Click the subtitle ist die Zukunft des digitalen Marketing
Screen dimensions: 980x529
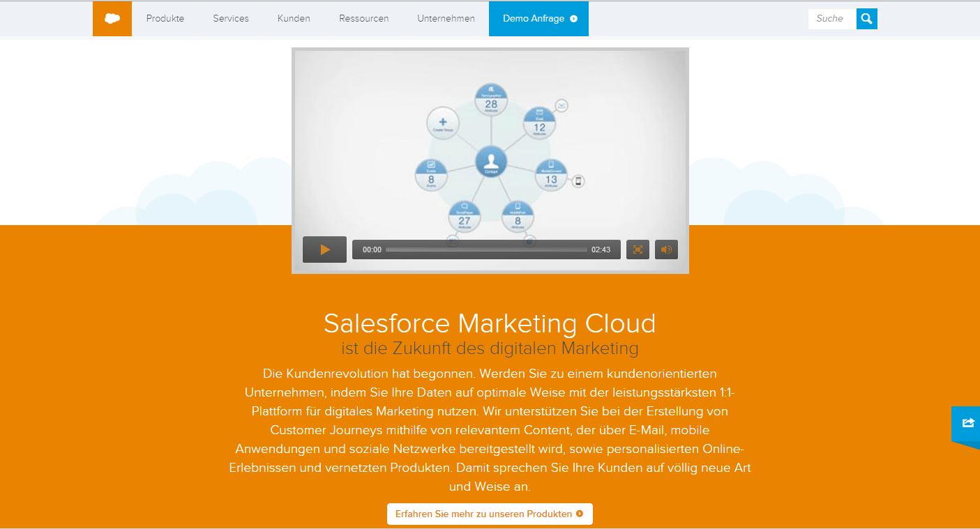point(490,347)
